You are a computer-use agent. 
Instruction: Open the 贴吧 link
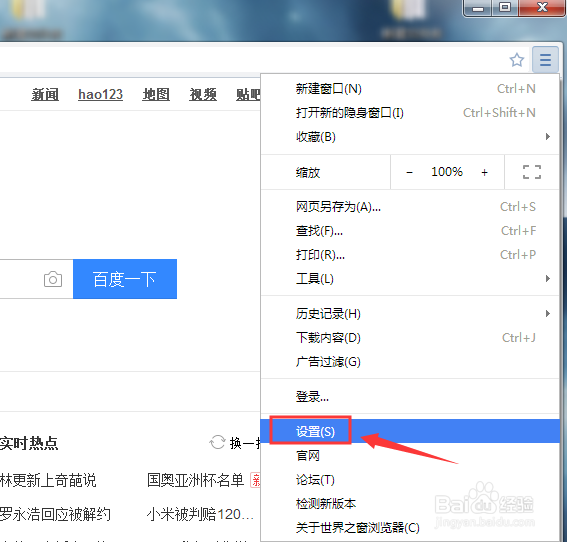[x=248, y=94]
